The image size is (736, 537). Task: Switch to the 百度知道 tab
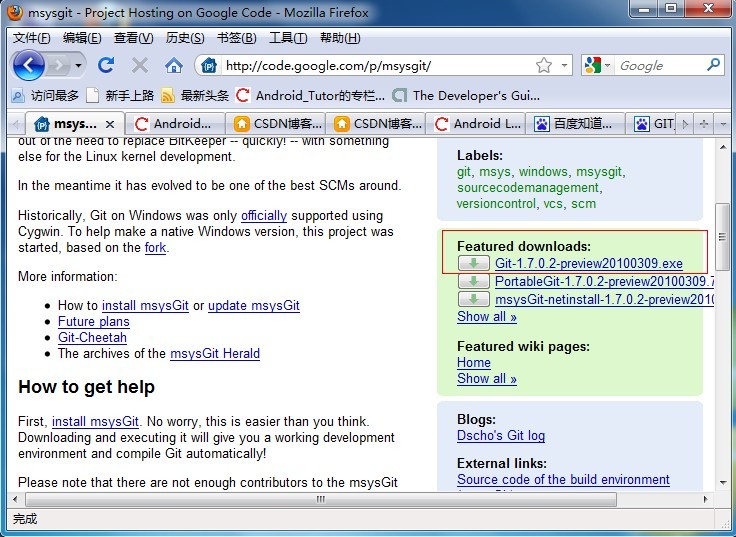575,124
